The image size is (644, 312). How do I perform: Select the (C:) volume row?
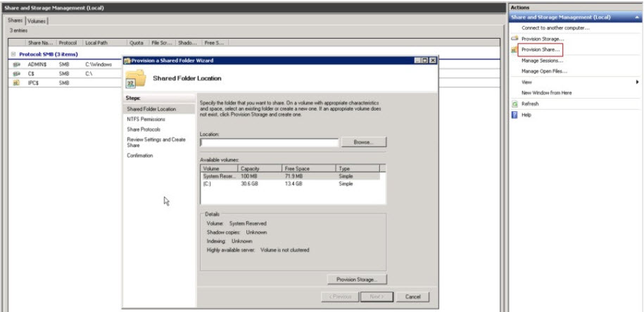(290, 184)
